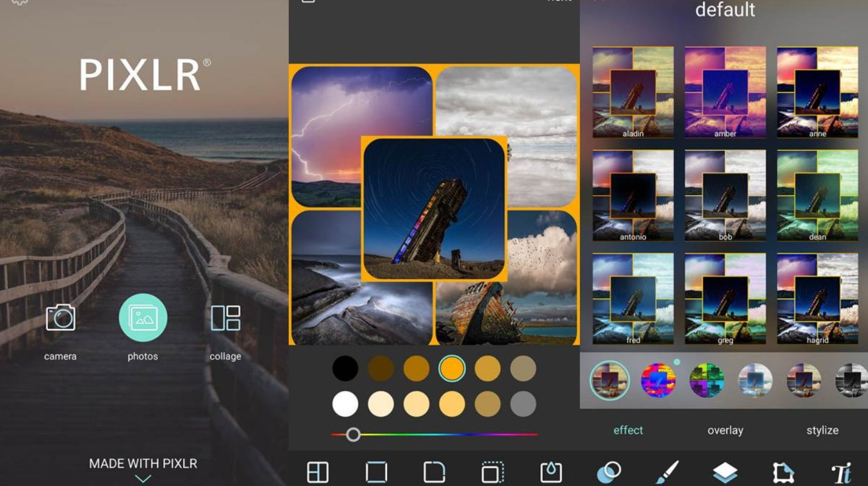Pick the black color swatch
Image resolution: width=868 pixels, height=486 pixels.
[345, 368]
